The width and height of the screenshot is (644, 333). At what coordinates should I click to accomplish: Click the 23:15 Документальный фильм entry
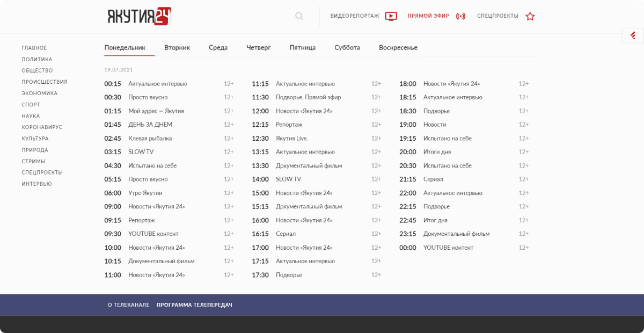[464, 234]
